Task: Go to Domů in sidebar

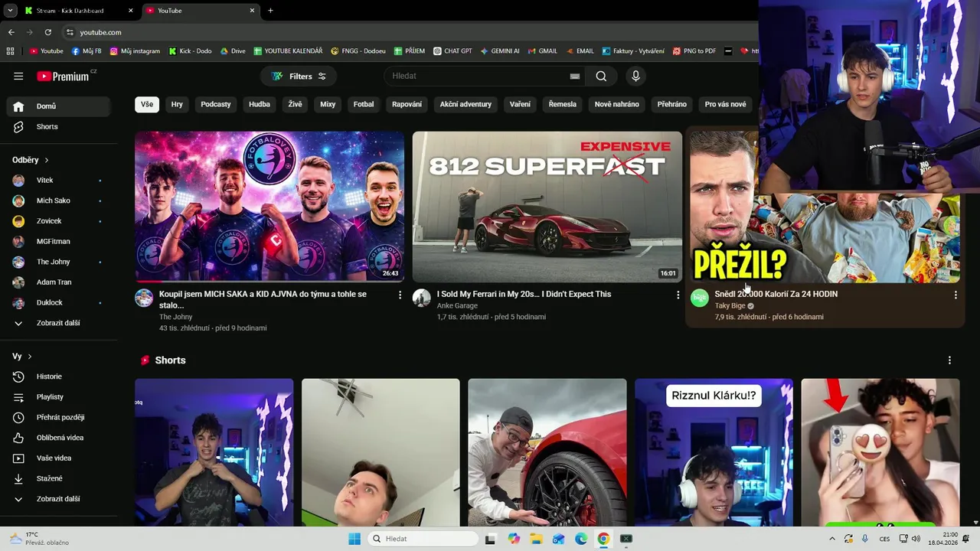Action: (x=58, y=106)
